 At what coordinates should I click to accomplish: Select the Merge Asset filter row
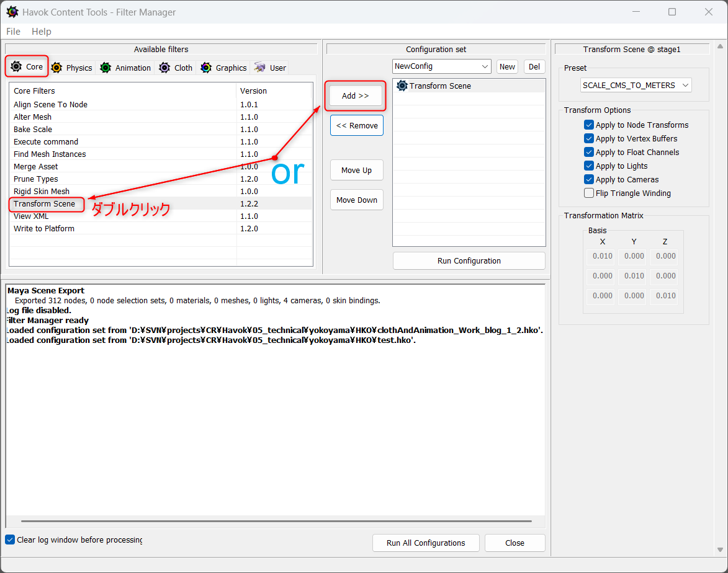(161, 167)
